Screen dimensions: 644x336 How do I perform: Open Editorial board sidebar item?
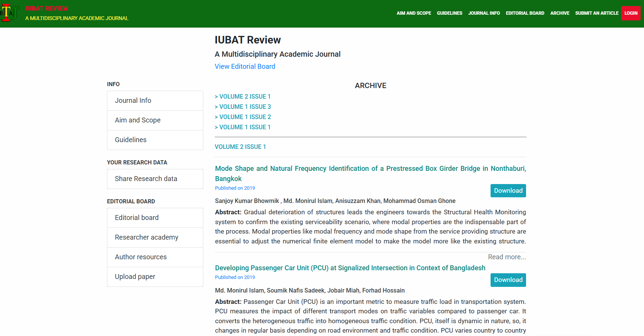pyautogui.click(x=155, y=218)
